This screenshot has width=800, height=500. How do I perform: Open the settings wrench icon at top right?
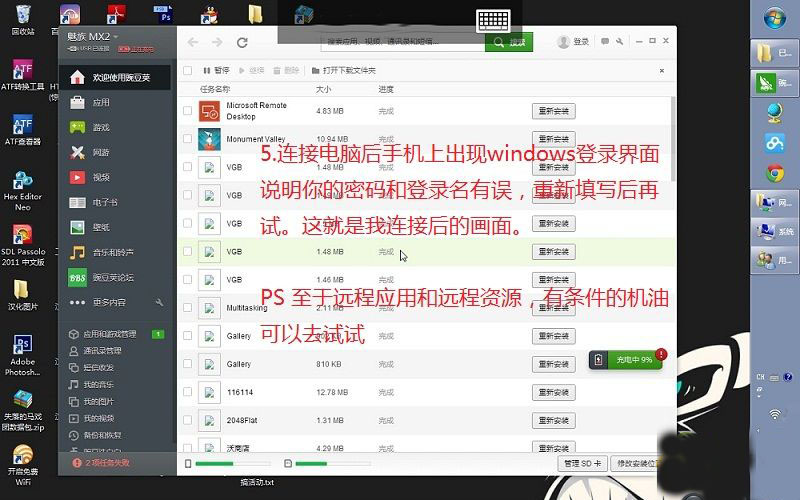(x=621, y=42)
